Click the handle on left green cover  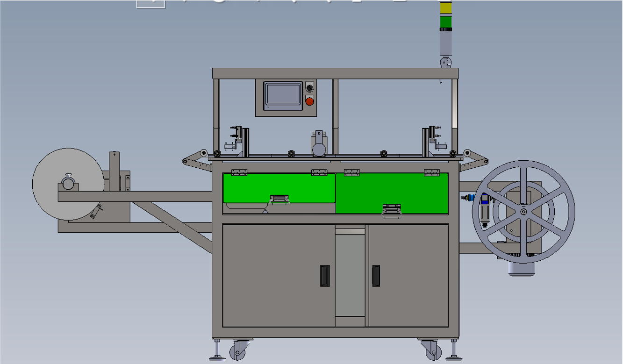(x=279, y=200)
